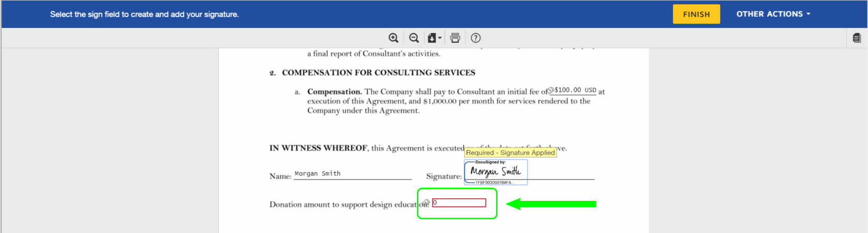The image size is (868, 233).
Task: Open the OTHER ACTIONS menu
Action: click(x=773, y=14)
